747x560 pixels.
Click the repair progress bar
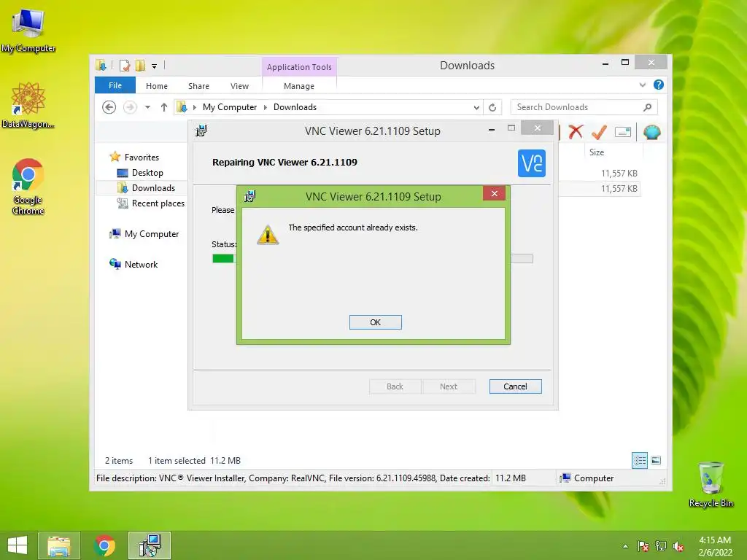click(373, 259)
